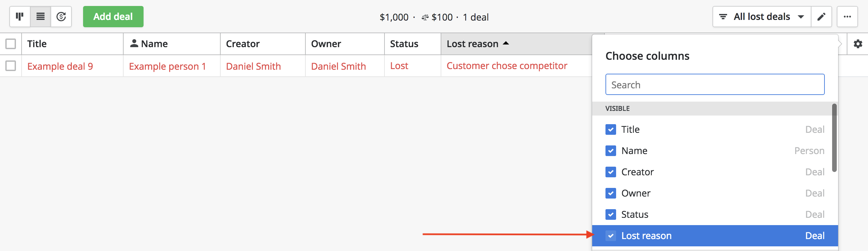Viewport: 868px width, 251px height.
Task: Select the Owner entry in column list
Action: [715, 193]
